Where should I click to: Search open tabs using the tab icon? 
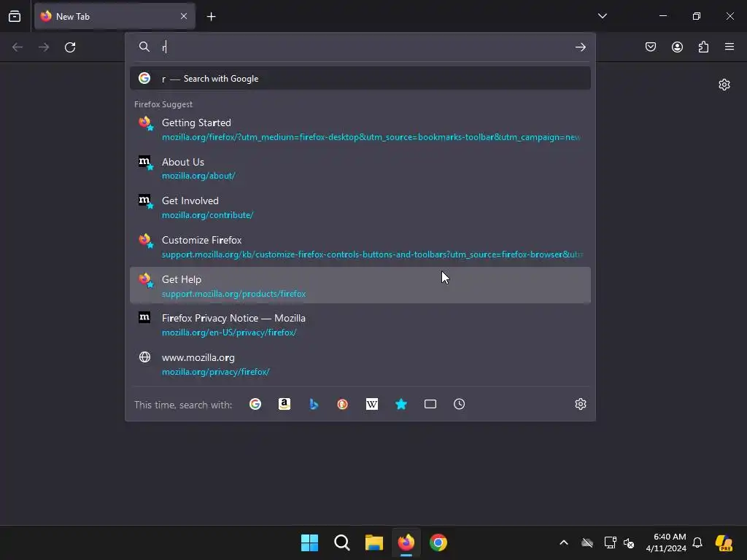(x=430, y=404)
